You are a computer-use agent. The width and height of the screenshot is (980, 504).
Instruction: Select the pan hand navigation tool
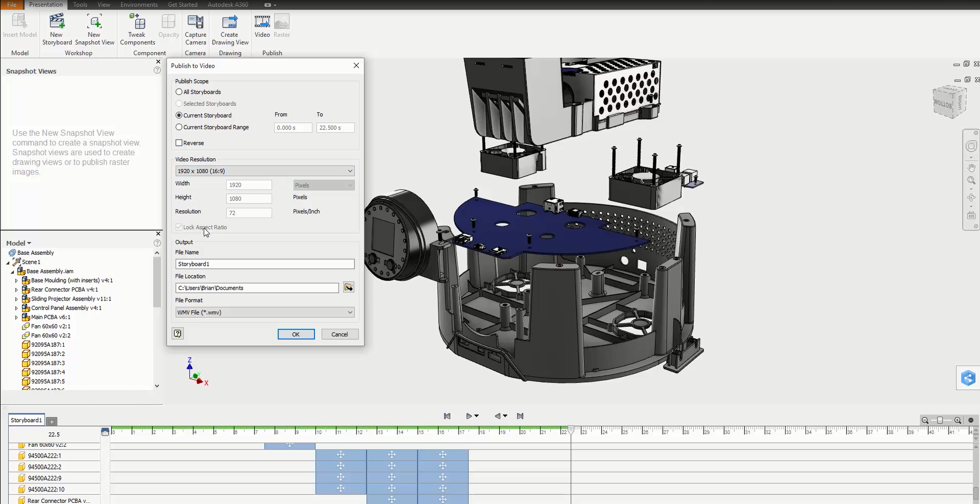971,167
